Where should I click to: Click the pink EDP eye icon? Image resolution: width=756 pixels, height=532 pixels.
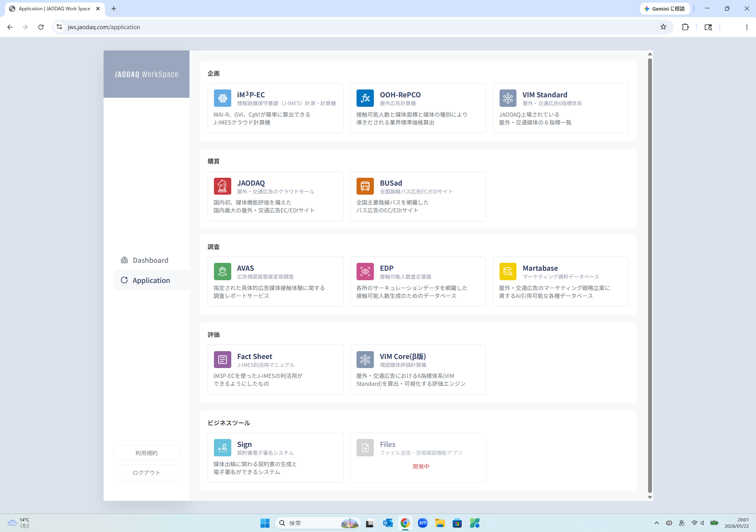[x=365, y=272]
